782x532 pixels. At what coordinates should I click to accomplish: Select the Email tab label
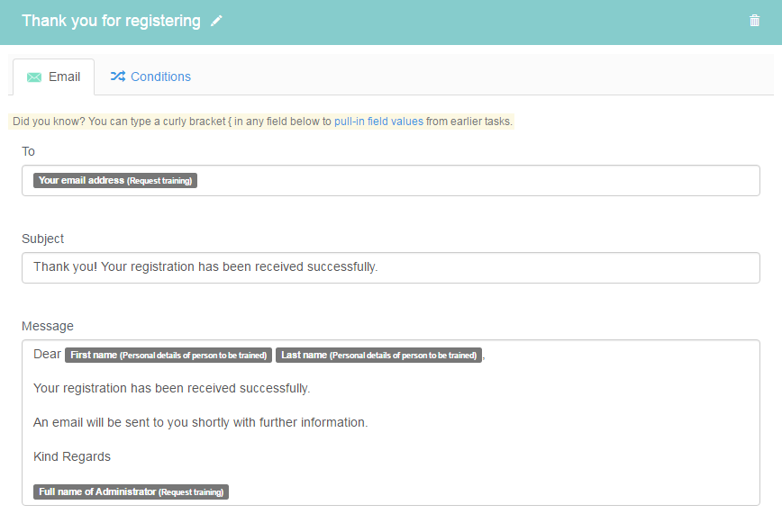point(64,77)
